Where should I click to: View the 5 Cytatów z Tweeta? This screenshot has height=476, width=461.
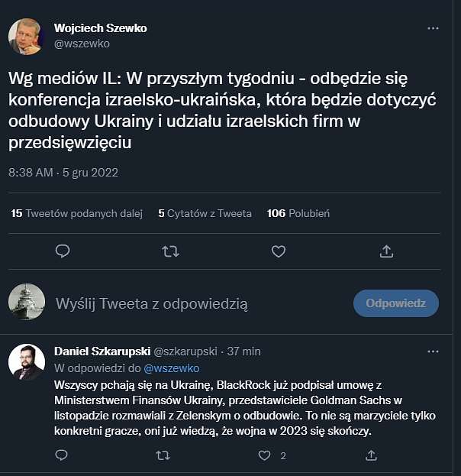tap(205, 213)
